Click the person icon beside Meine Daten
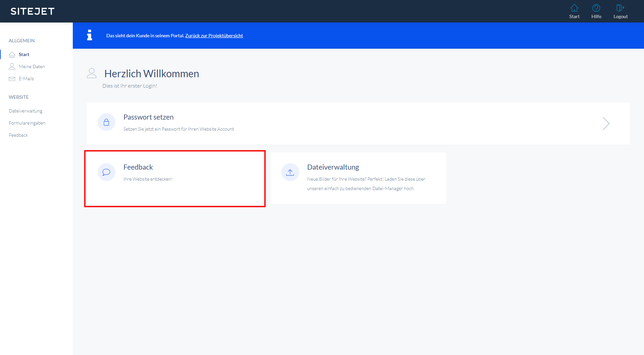 click(12, 66)
